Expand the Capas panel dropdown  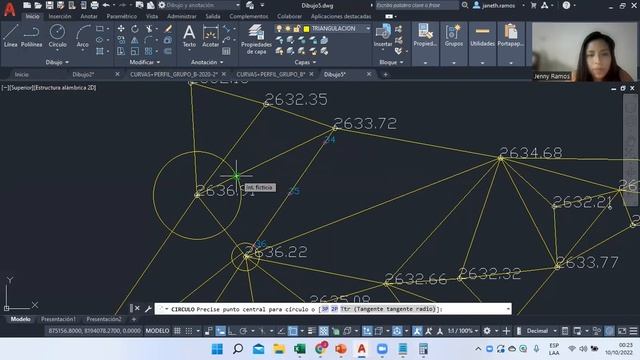coord(305,62)
